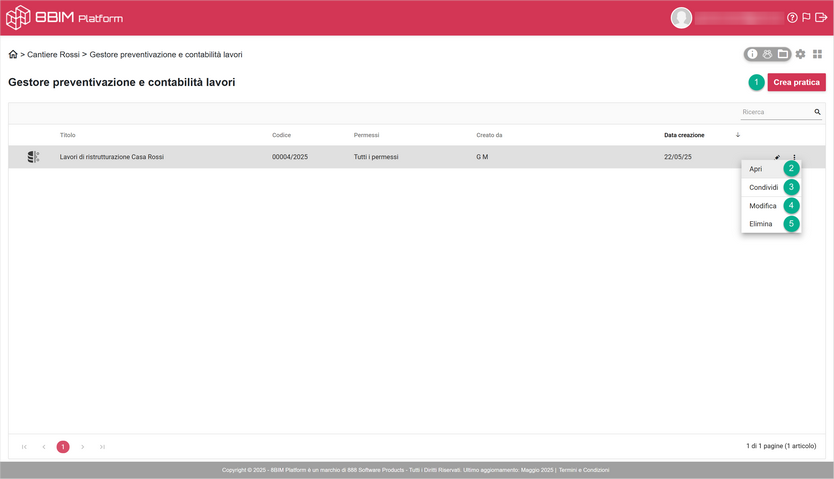Click the user avatar in header

pyautogui.click(x=681, y=18)
